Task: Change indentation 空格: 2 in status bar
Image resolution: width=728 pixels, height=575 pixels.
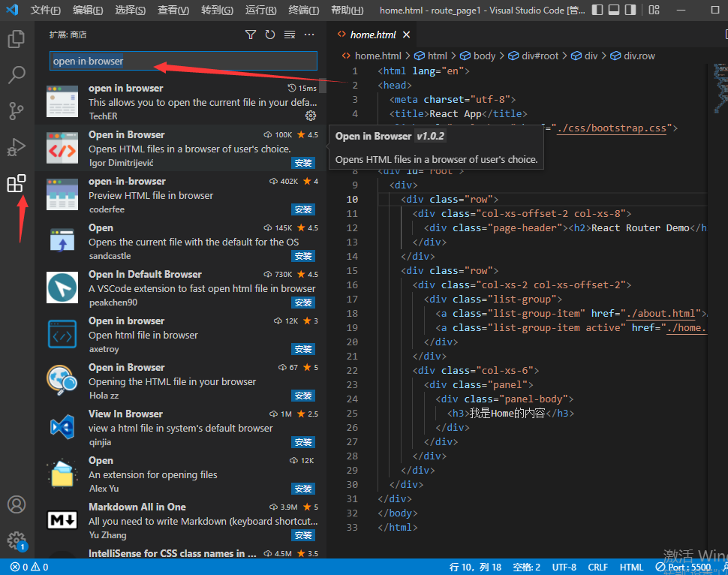Action: point(527,567)
